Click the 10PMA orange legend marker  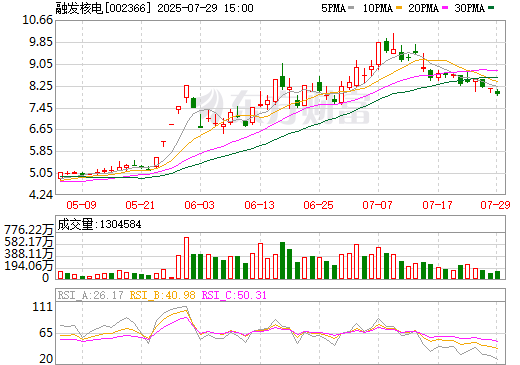pyautogui.click(x=399, y=8)
